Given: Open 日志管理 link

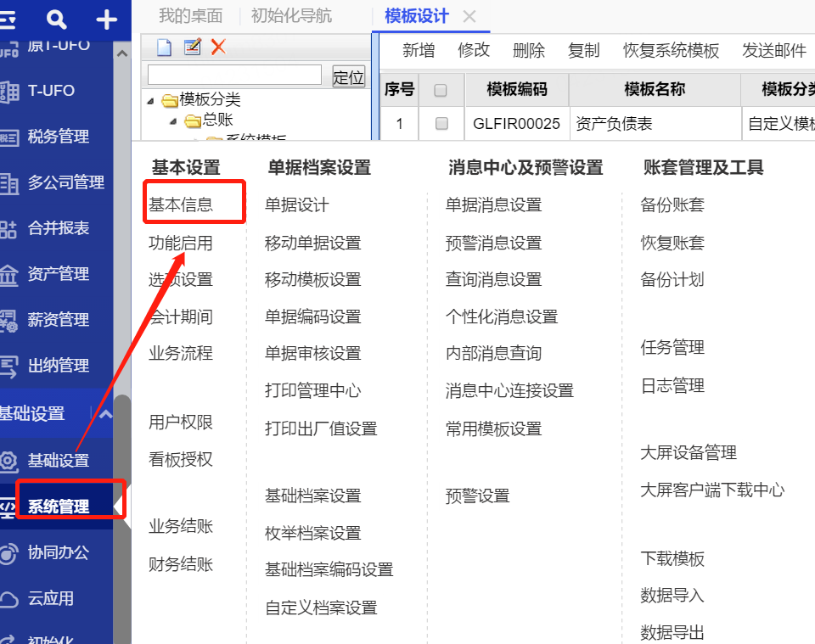Looking at the screenshot, I should coord(672,386).
